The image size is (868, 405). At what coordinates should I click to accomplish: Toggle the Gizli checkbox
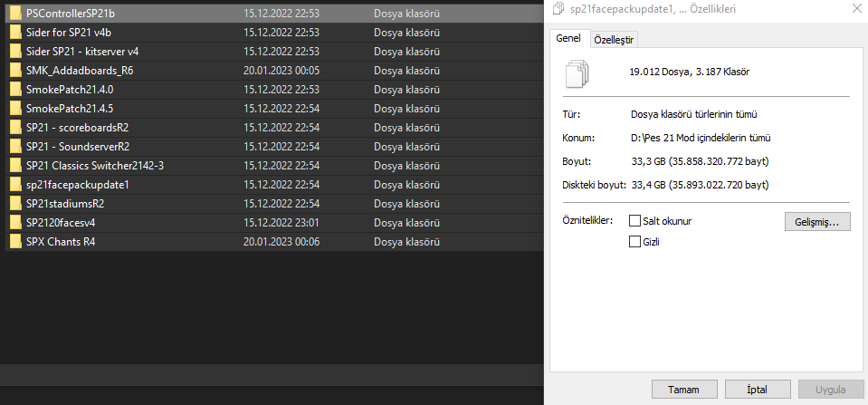[635, 242]
